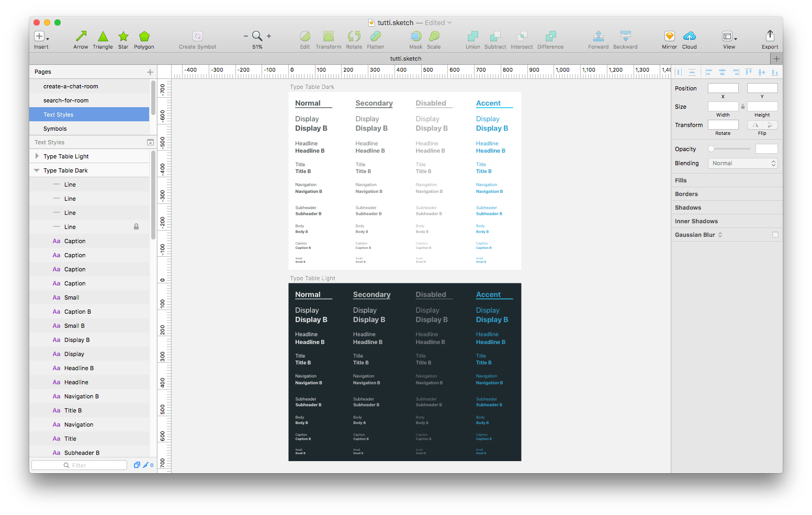Select the Arrow shape tool

pos(81,36)
